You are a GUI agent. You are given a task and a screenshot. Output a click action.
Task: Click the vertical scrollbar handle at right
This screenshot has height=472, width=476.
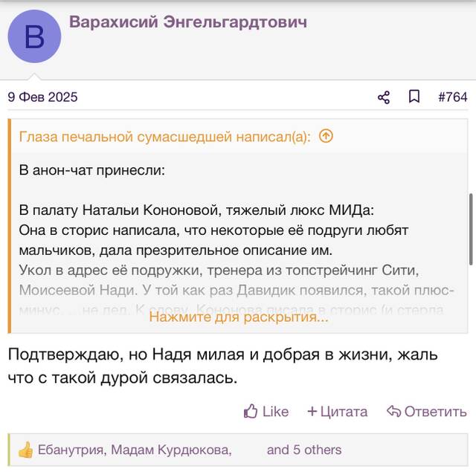471,229
